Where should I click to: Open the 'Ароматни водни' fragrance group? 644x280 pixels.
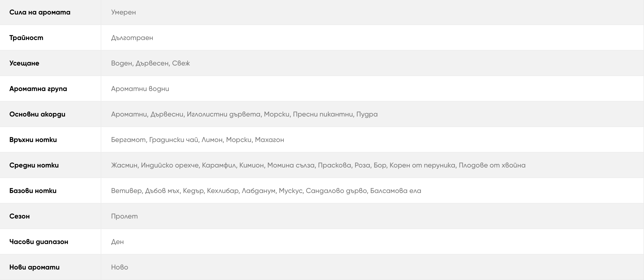click(140, 89)
